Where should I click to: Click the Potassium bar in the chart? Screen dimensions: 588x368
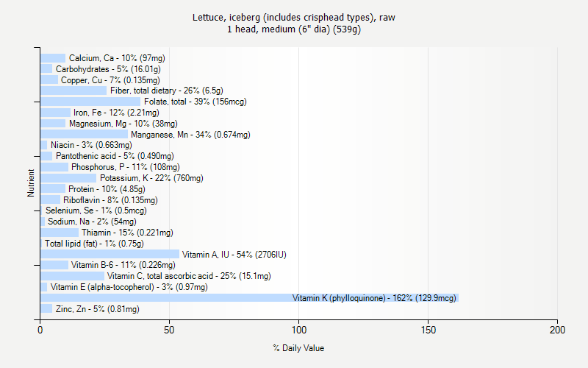tap(68, 178)
